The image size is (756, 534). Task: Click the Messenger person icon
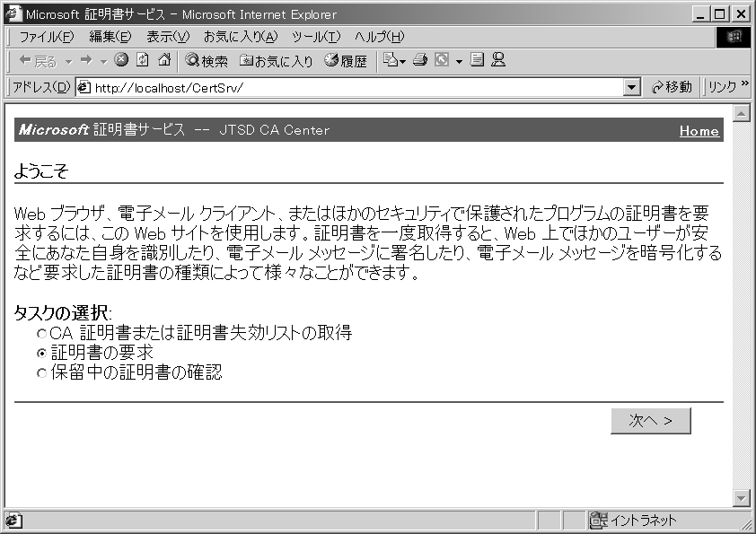pos(498,60)
